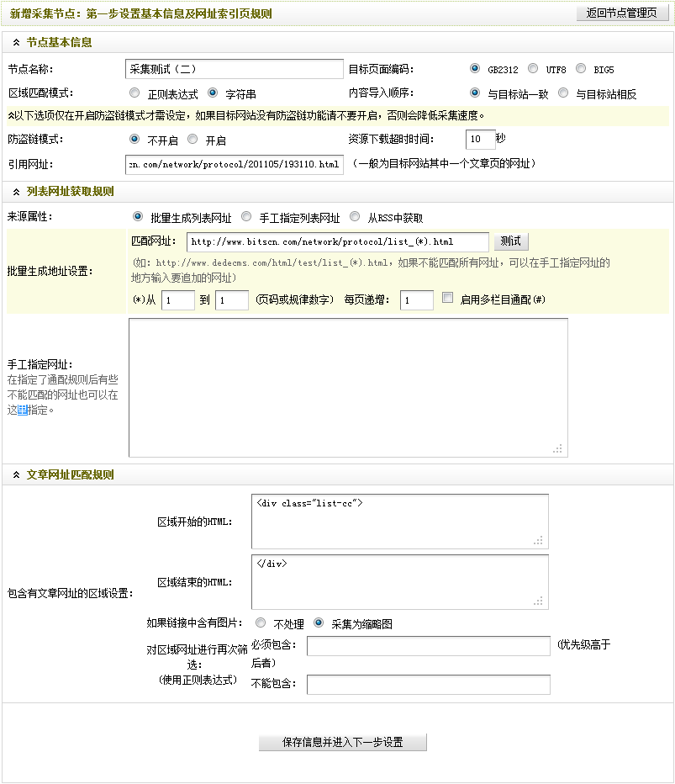
Task: Click the 测试 button beside match URL
Action: [x=510, y=241]
